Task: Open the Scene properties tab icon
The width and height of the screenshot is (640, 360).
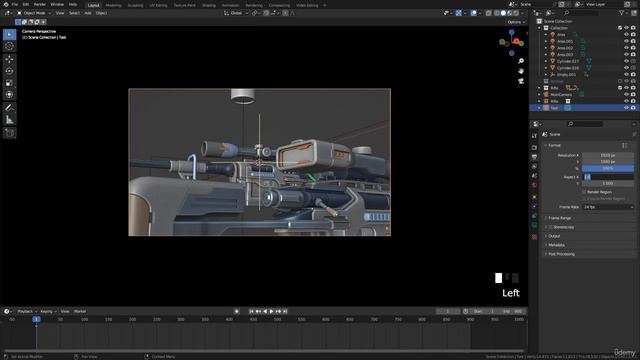Action: coord(534,176)
